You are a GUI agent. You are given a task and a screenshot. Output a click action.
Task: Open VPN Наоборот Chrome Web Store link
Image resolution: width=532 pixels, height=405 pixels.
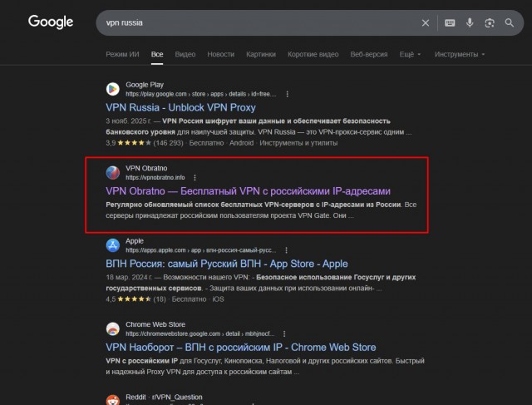click(241, 348)
